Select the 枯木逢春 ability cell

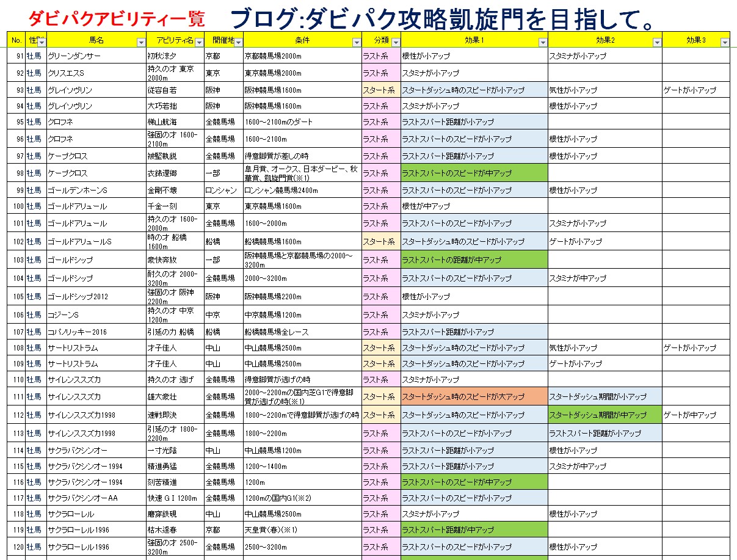[175, 529]
